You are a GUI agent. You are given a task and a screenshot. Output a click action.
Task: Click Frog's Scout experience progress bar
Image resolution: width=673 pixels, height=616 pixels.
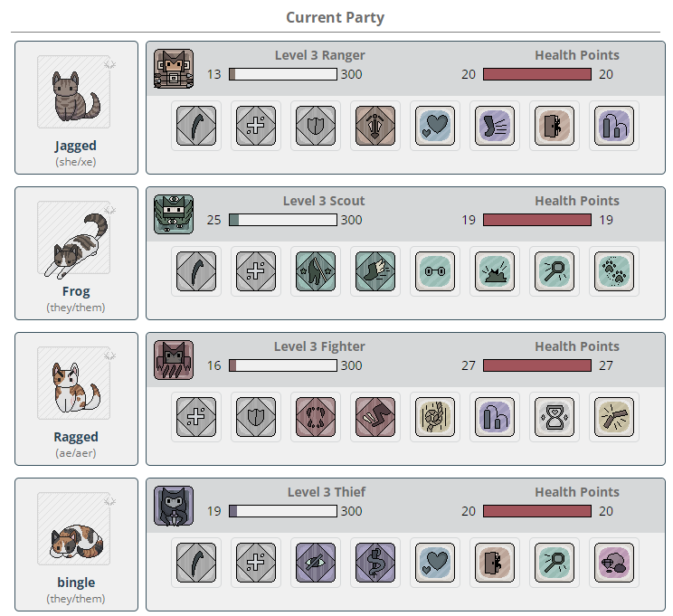[283, 220]
